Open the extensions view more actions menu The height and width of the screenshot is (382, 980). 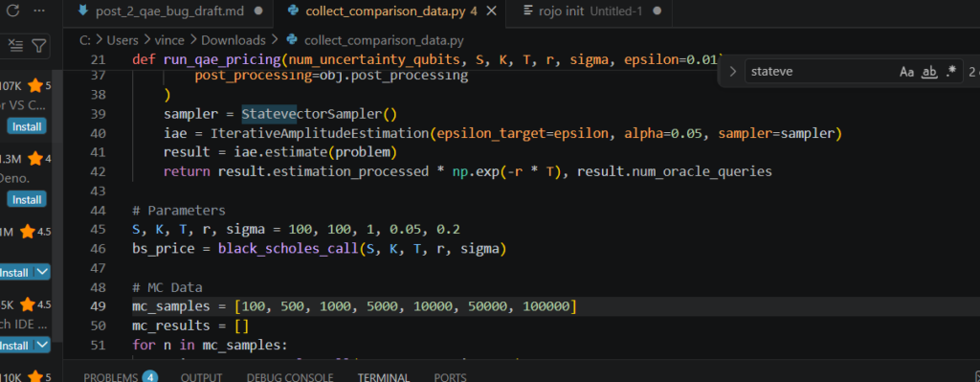tap(38, 11)
